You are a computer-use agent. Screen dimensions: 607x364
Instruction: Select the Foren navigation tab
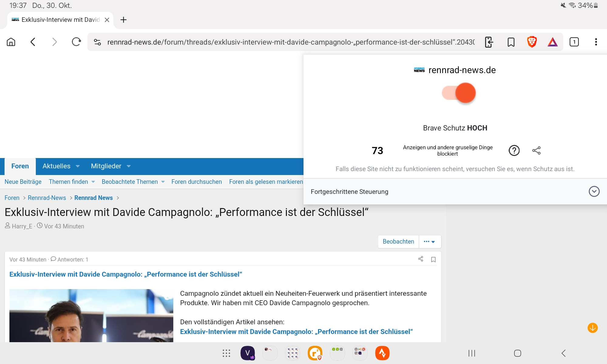coord(20,166)
